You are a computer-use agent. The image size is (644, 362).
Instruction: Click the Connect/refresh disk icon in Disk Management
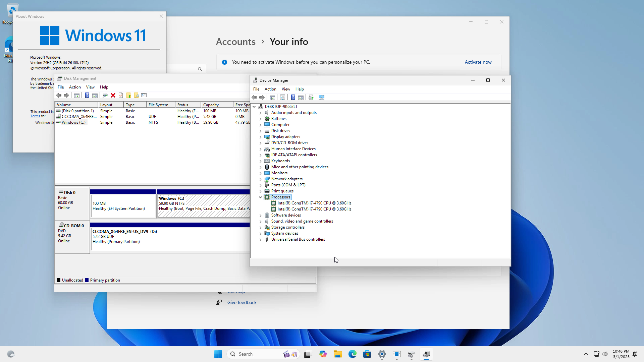(x=105, y=96)
